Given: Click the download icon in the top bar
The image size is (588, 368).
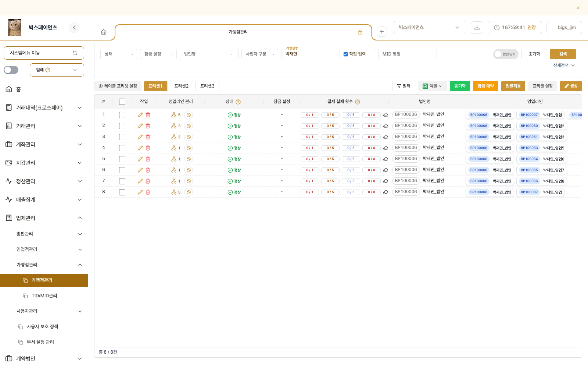Looking at the screenshot, I should tap(477, 28).
